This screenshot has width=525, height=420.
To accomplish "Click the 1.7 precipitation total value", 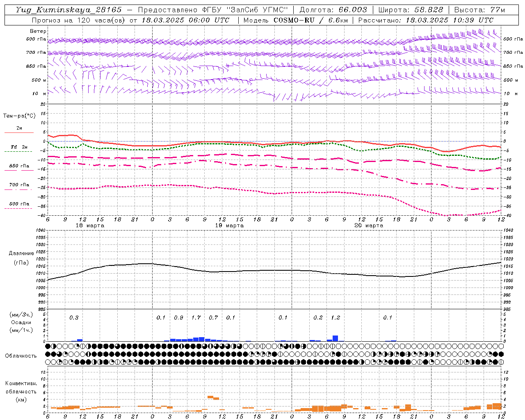I will click(196, 317).
